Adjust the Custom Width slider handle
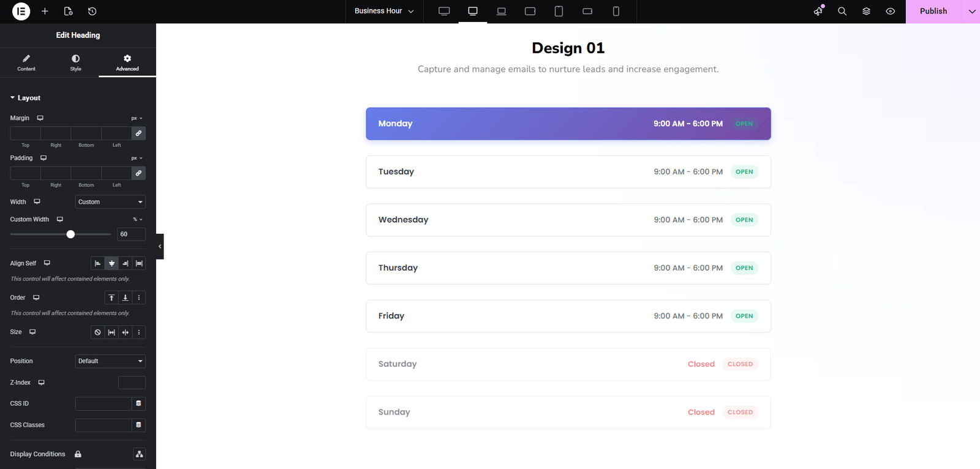This screenshot has width=980, height=469. click(x=70, y=234)
